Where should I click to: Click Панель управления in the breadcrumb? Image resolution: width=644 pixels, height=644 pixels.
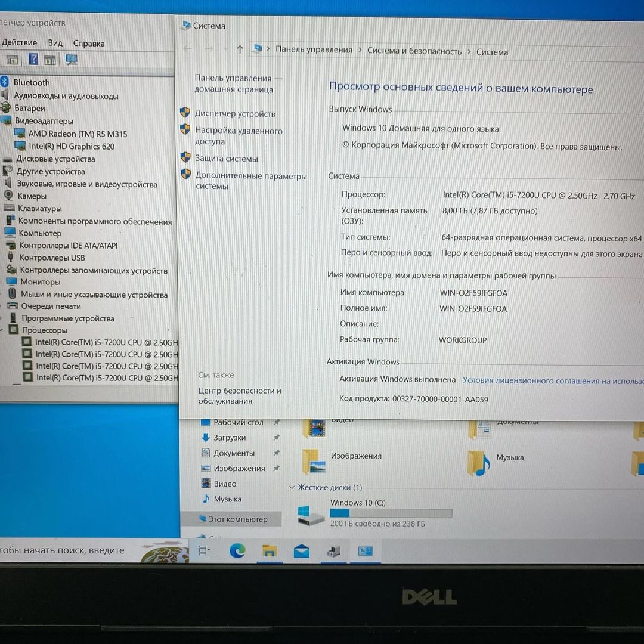(314, 49)
